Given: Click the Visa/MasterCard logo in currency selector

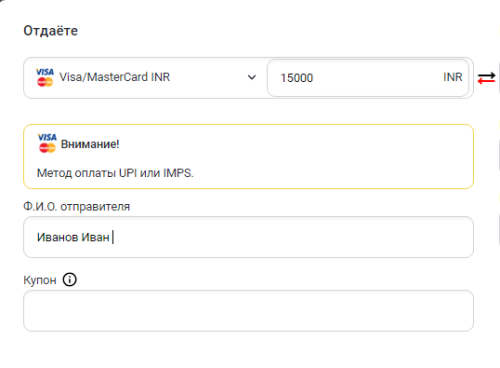Looking at the screenshot, I should click(x=45, y=77).
